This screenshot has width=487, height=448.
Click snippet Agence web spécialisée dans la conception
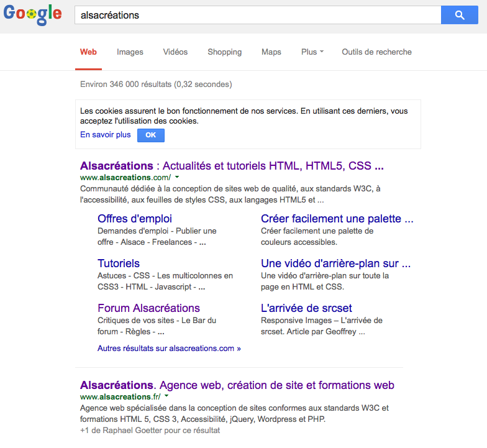click(x=234, y=414)
